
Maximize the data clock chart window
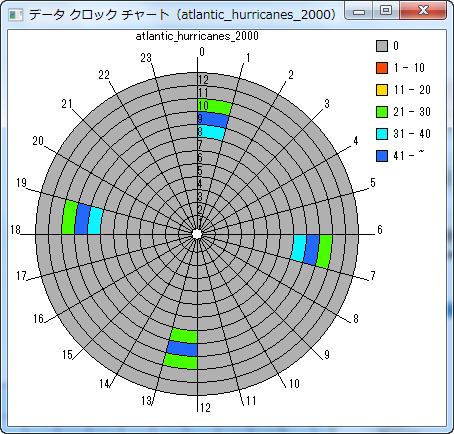click(x=386, y=11)
